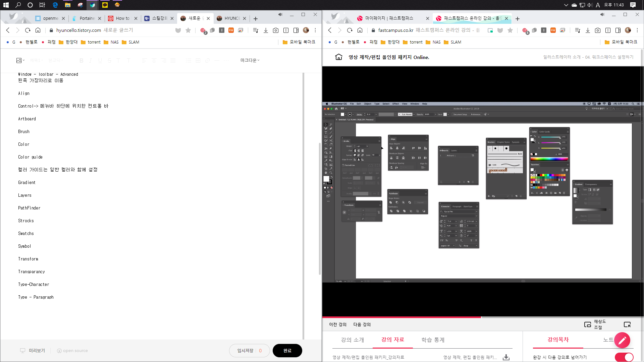Switch to the 강의 소개 tab
644x362 pixels.
tap(352, 340)
